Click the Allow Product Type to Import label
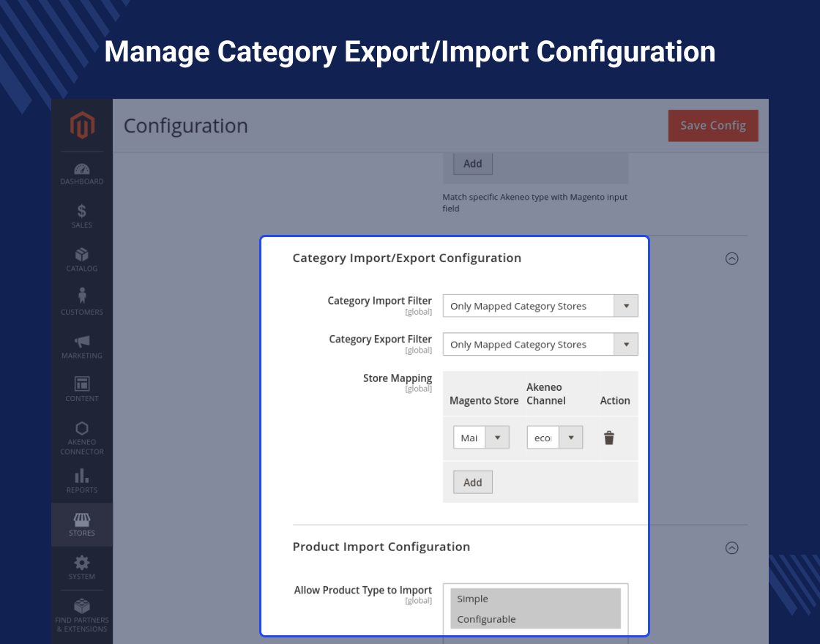The image size is (820, 644). pyautogui.click(x=363, y=590)
